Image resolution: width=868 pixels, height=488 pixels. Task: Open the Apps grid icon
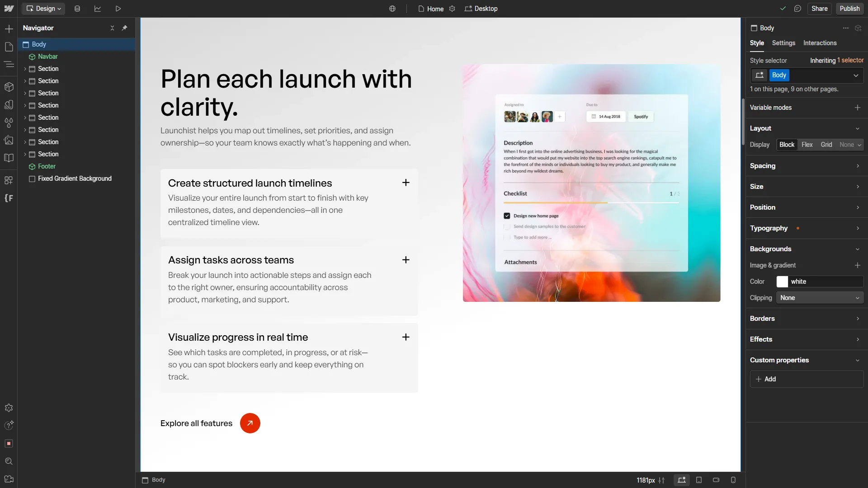pyautogui.click(x=9, y=180)
